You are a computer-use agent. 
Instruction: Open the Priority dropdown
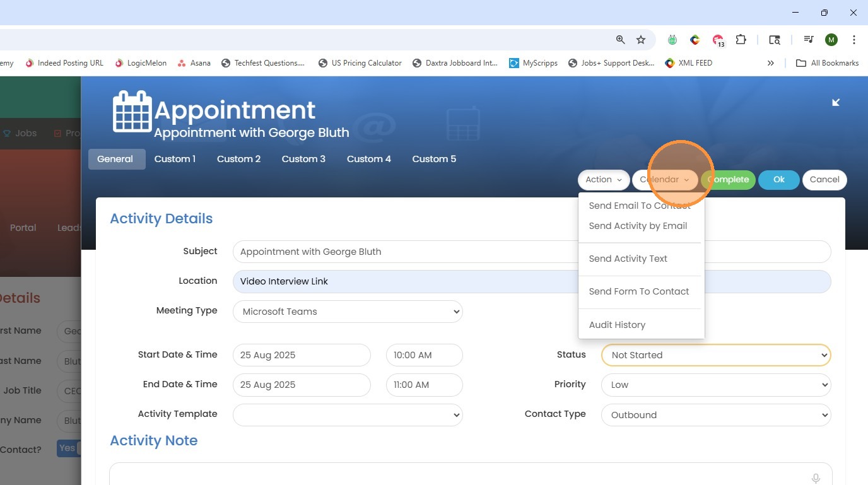(x=716, y=385)
